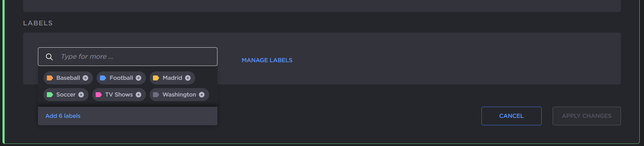The width and height of the screenshot is (644, 146).
Task: Click the yellow Madrid tag icon
Action: [x=156, y=78]
